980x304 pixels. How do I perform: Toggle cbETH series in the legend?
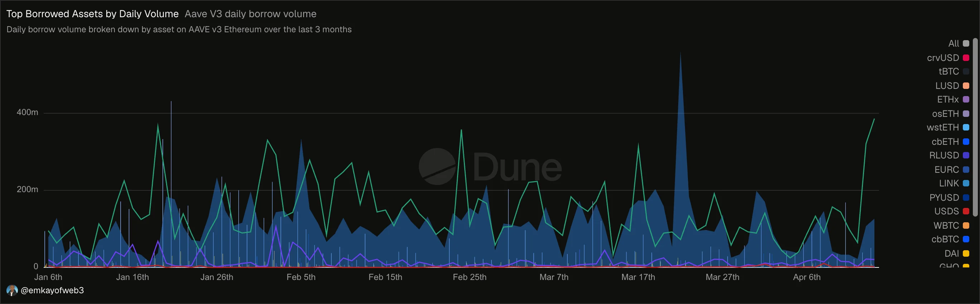pos(950,141)
